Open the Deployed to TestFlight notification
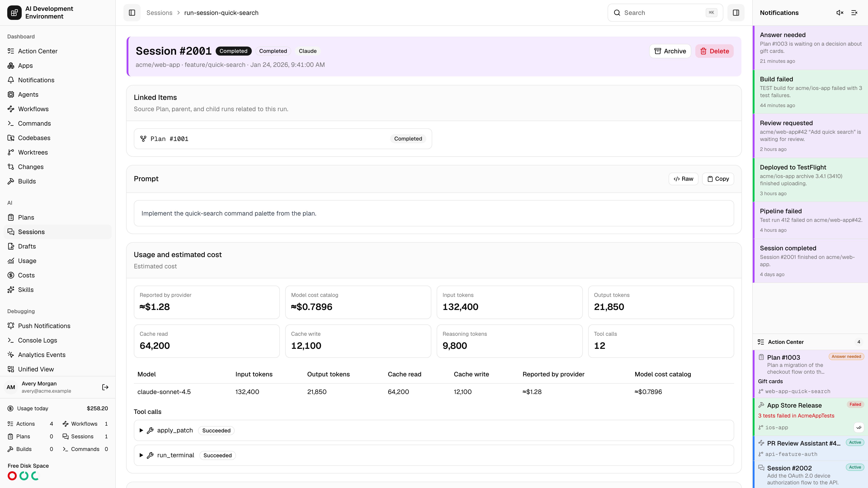 point(810,180)
